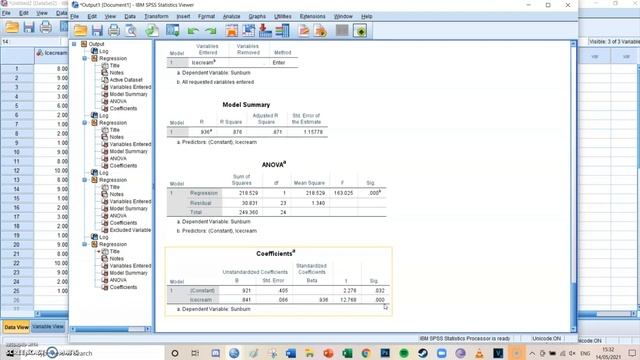The image size is (640, 360).
Task: Open Print Preview from Viewer toolbar
Action: [x=131, y=31]
